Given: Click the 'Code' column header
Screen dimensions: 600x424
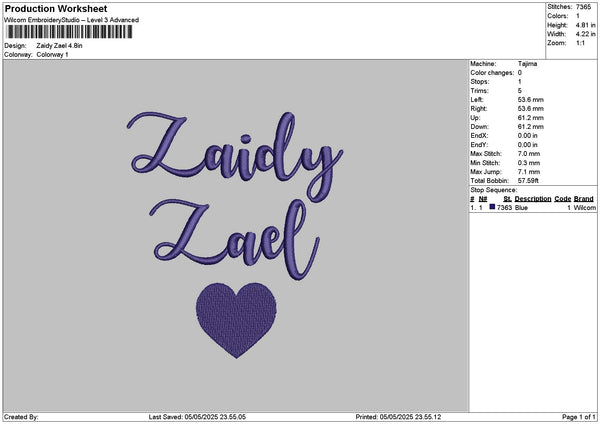Looking at the screenshot, I should pyautogui.click(x=562, y=199).
